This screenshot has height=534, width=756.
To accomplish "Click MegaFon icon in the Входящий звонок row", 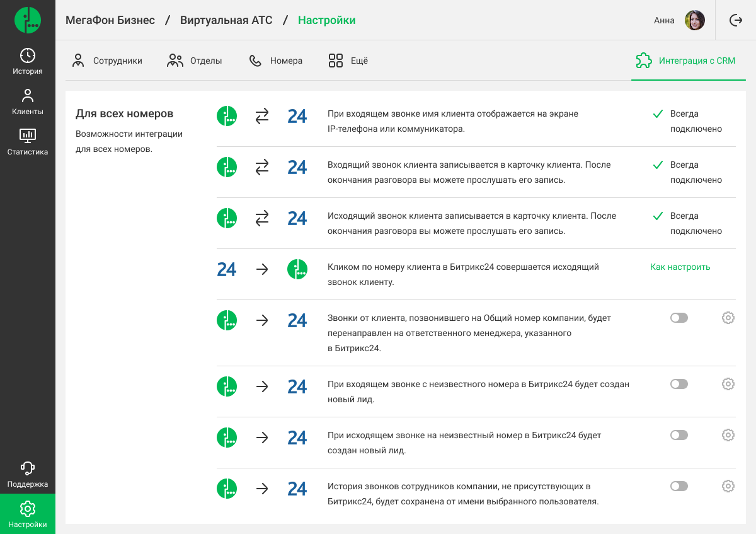I will pos(227,167).
